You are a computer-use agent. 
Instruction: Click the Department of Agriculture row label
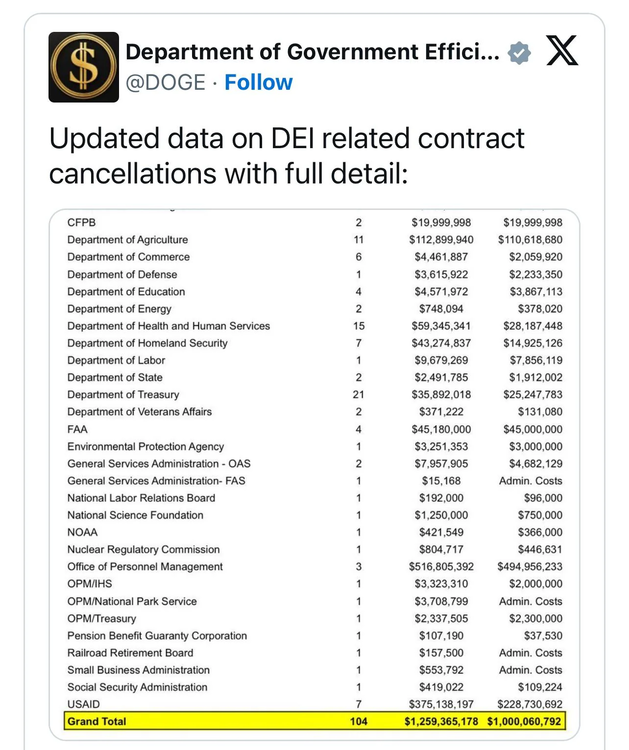click(x=127, y=240)
